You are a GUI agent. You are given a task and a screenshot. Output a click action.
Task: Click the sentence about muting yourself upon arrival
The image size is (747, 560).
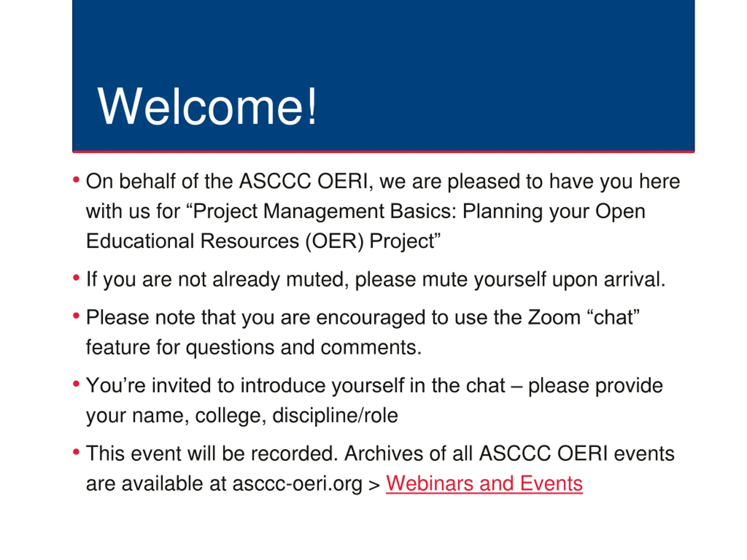coord(376,279)
